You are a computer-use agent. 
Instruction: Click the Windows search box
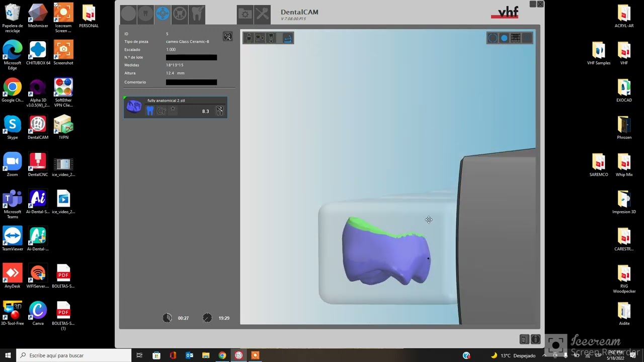click(x=74, y=355)
